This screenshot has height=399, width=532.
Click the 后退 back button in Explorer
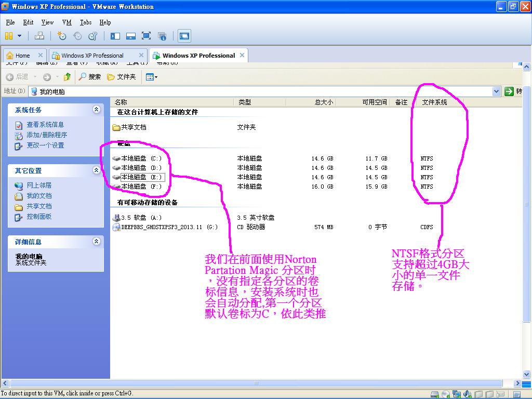17,77
